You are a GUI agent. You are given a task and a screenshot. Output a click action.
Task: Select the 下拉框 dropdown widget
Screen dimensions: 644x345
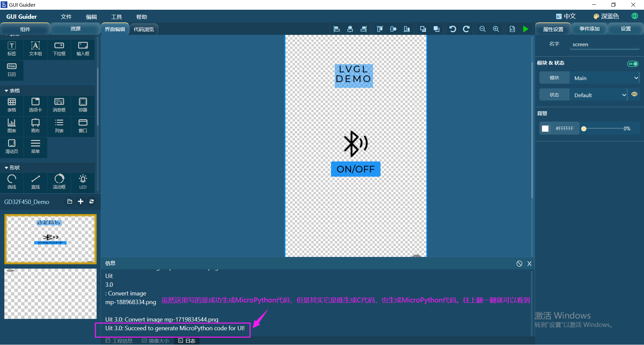point(59,49)
